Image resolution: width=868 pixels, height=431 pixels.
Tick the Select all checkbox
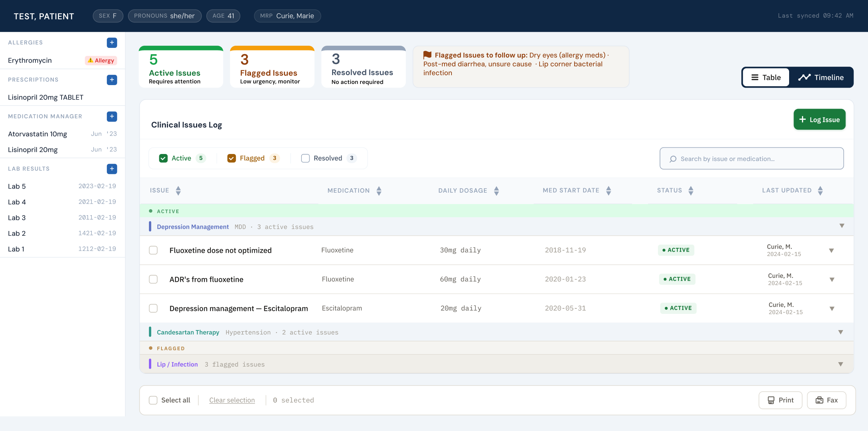(153, 400)
